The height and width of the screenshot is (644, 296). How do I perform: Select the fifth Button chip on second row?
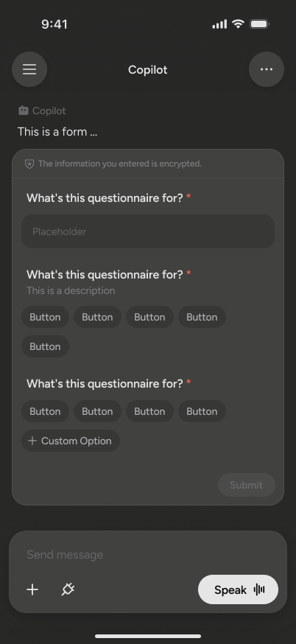click(45, 346)
